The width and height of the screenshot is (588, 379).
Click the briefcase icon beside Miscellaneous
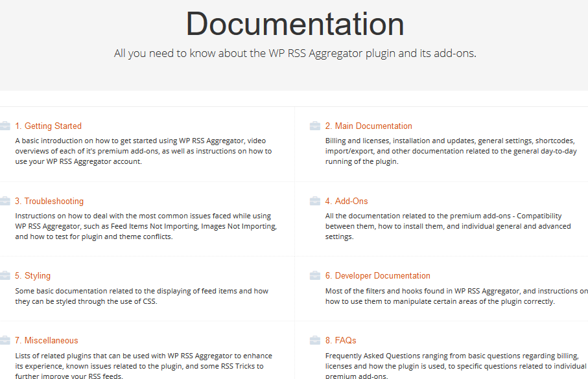point(5,340)
